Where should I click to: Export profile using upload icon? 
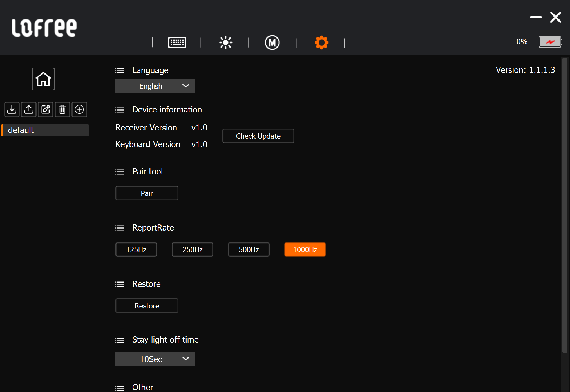(x=29, y=109)
